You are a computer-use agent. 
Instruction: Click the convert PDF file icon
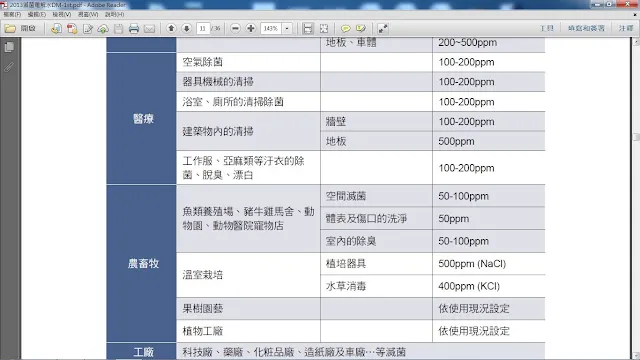tap(72, 28)
